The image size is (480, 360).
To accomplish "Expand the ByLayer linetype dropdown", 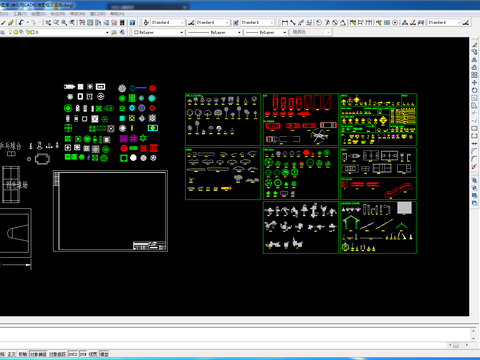I will coord(214,32).
